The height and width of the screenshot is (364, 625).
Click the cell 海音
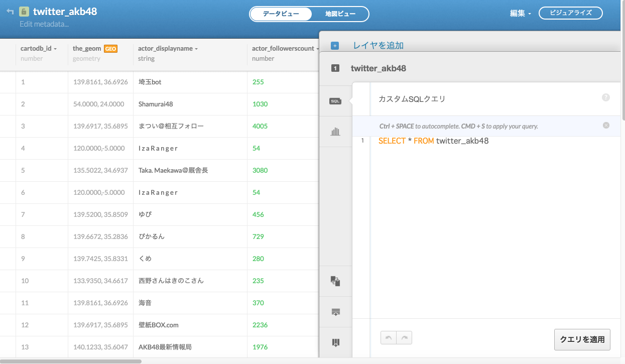tap(145, 303)
